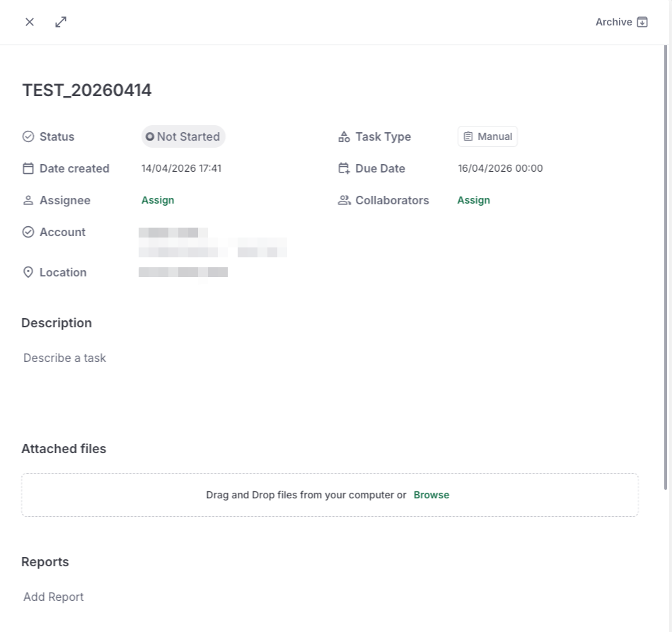Screen dimensions: 672x632
Task: Open the Manual task type selector
Action: tap(487, 136)
